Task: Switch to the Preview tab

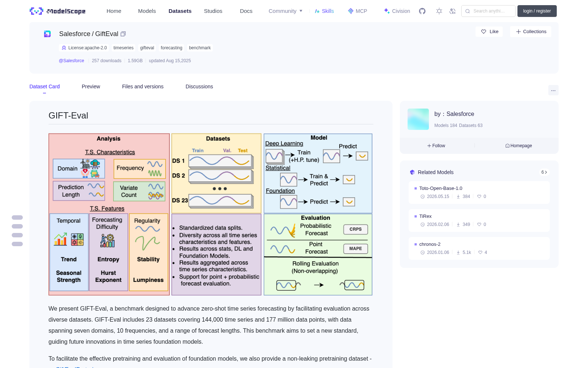Action: tap(91, 86)
